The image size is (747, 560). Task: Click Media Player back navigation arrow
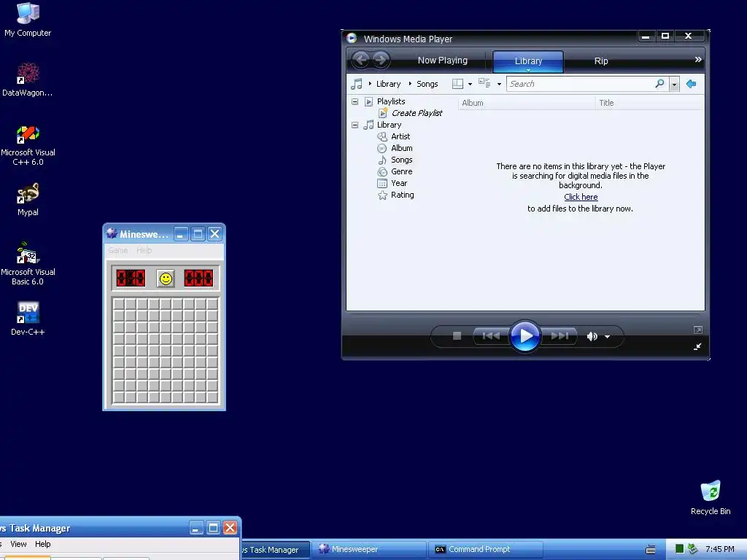click(360, 60)
